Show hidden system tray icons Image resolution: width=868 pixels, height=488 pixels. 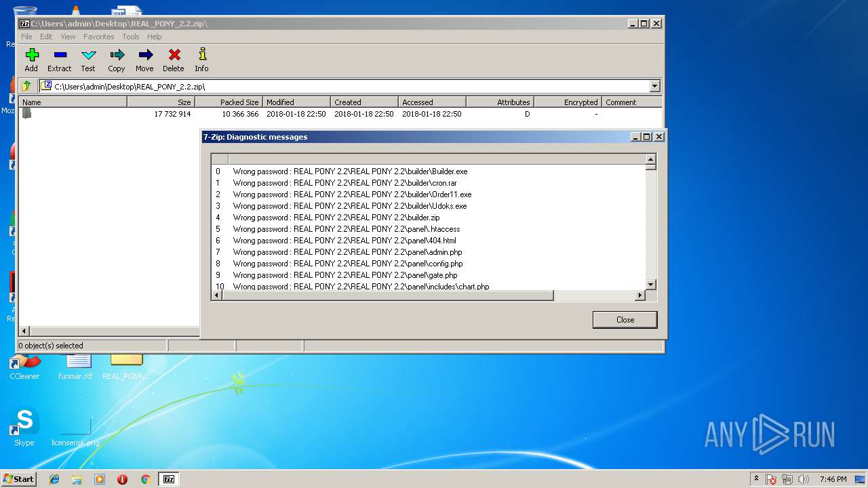tap(756, 479)
